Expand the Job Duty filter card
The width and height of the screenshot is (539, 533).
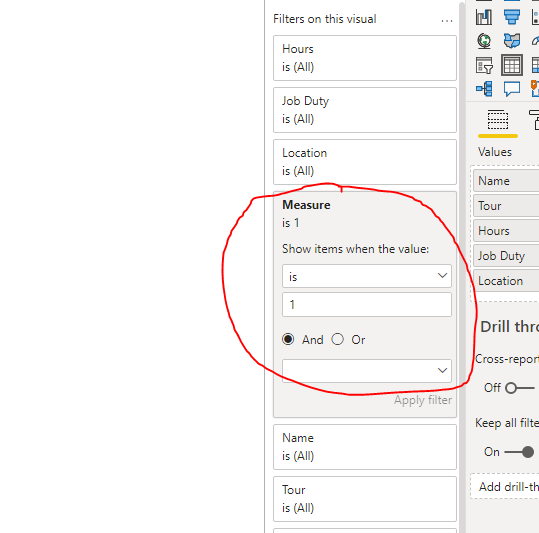(x=365, y=110)
